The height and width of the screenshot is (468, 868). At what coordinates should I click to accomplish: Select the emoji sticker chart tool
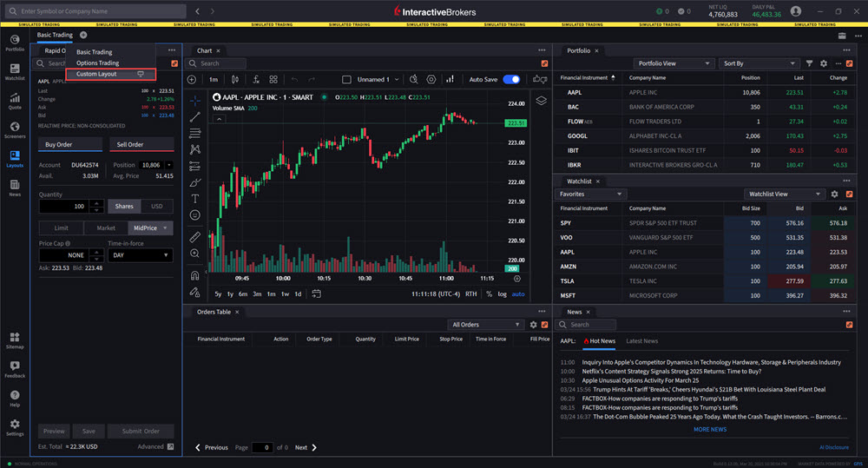point(194,214)
